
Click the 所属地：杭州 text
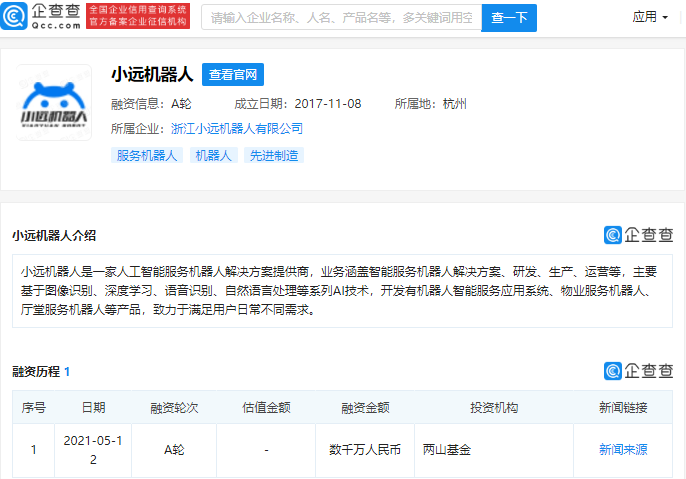point(430,104)
